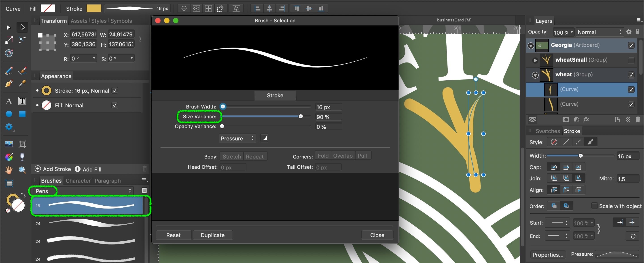Show the wheatSmall group layer
This screenshot has height=263, width=644.
pyautogui.click(x=631, y=60)
